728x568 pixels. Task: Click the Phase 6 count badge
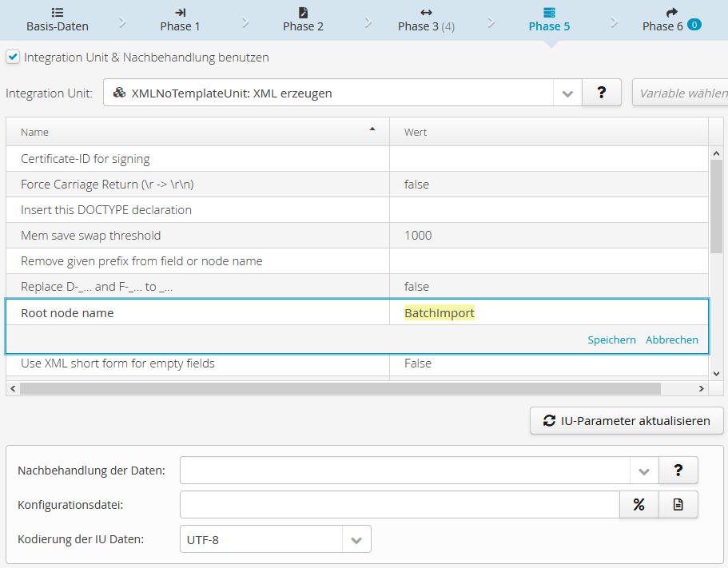(x=694, y=25)
